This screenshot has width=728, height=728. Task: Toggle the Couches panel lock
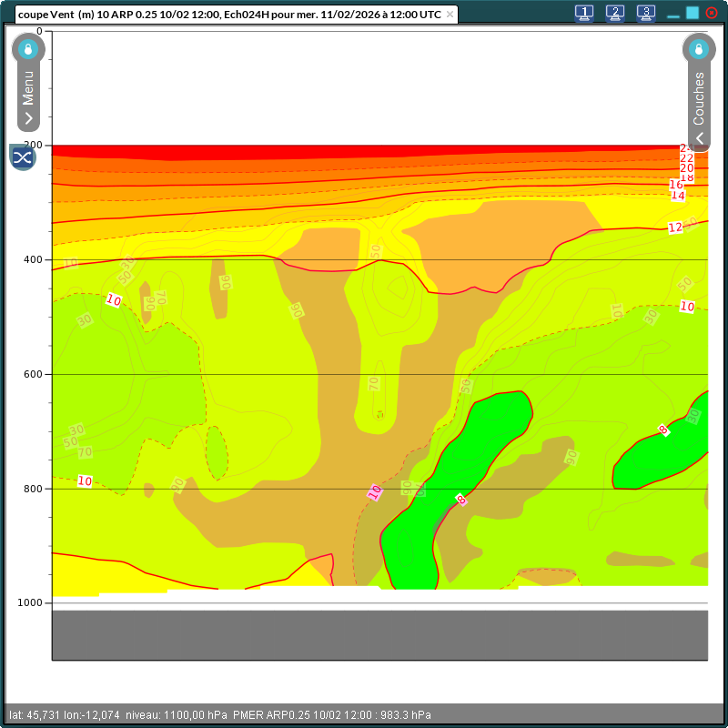(x=699, y=49)
